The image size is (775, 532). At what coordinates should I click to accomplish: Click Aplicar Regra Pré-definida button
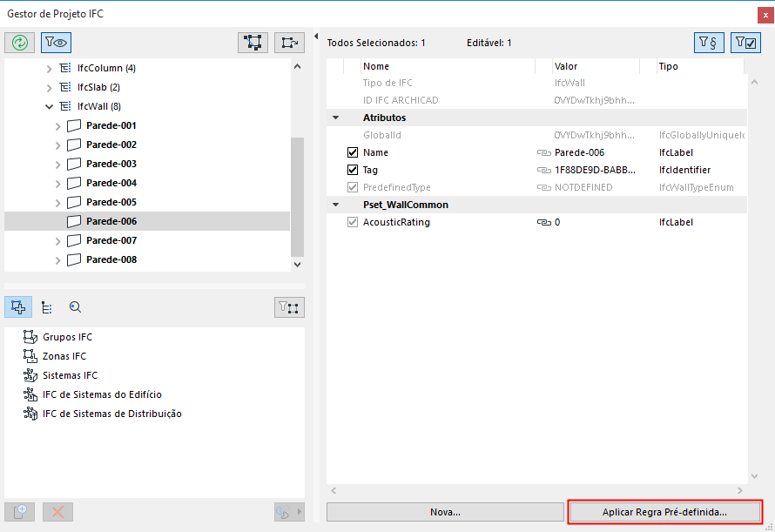(665, 512)
